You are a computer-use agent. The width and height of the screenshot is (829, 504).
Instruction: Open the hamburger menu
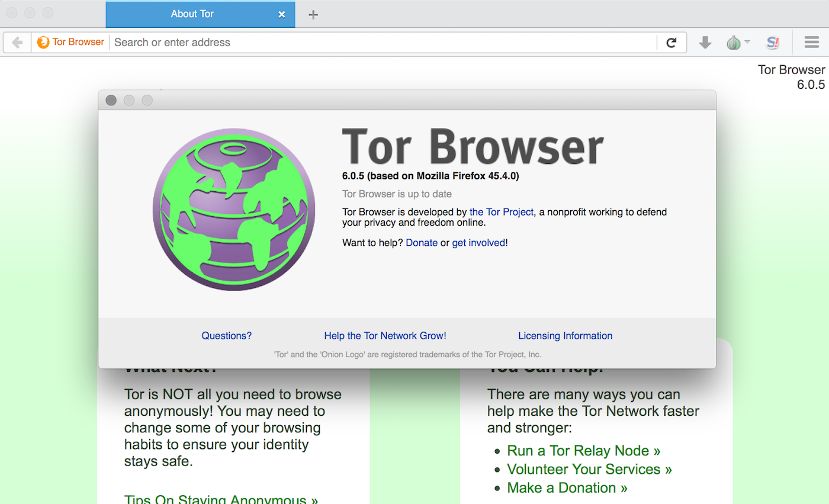pyautogui.click(x=811, y=43)
